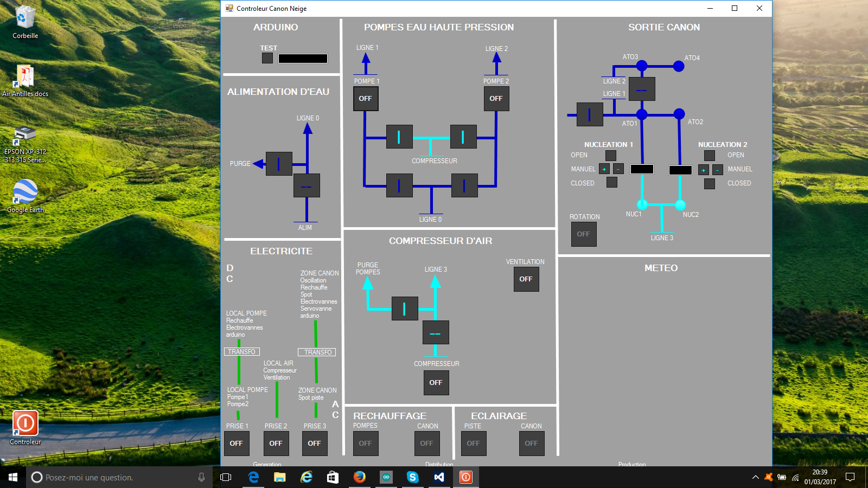868x488 pixels.
Task: Select the ATO2 node
Action: pos(679,114)
